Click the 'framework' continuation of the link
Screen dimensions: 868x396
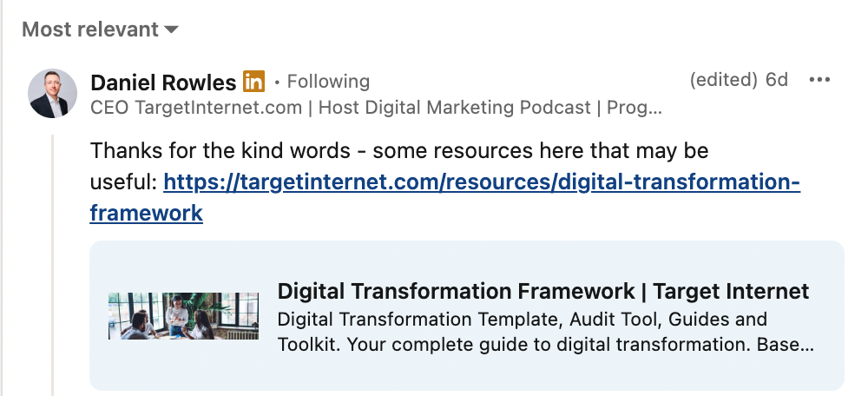pyautogui.click(x=146, y=213)
